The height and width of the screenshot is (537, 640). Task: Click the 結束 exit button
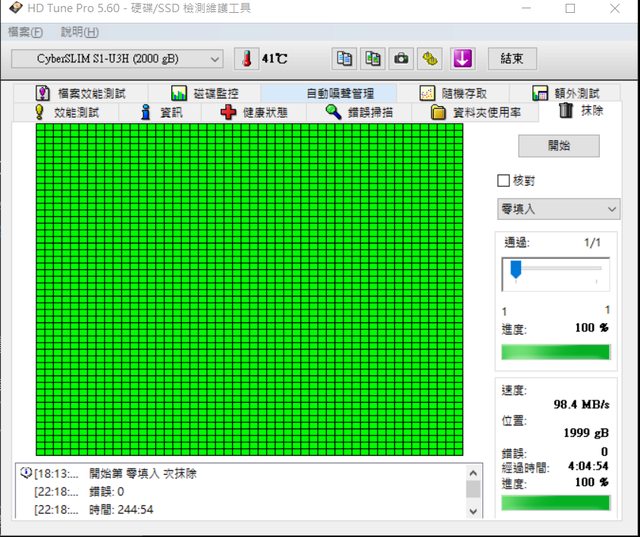coord(512,58)
